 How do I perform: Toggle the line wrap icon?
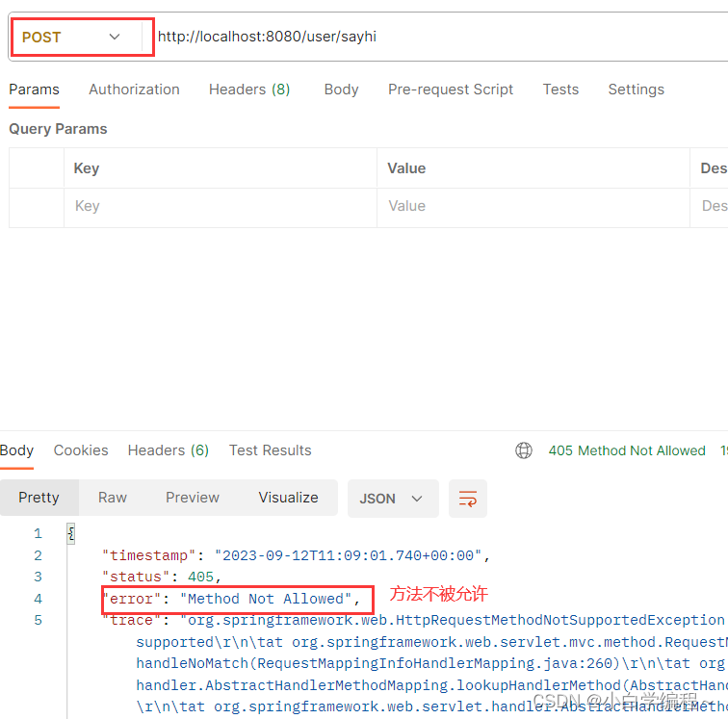468,499
